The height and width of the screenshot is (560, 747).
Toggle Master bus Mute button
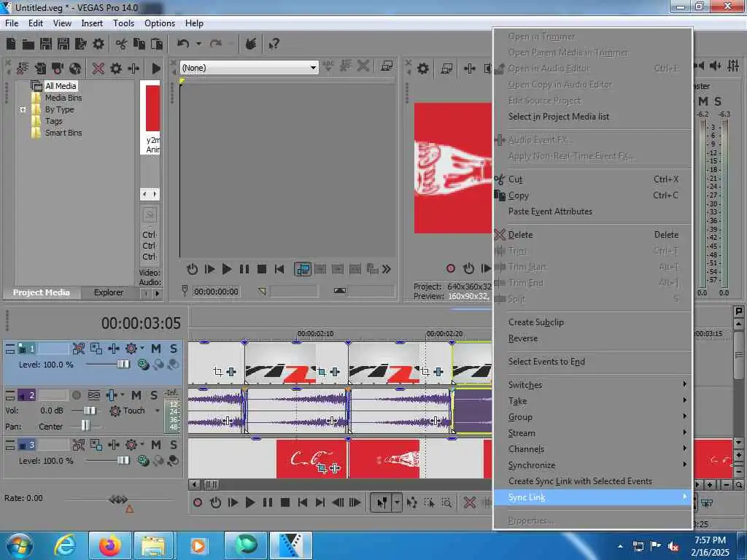click(703, 101)
